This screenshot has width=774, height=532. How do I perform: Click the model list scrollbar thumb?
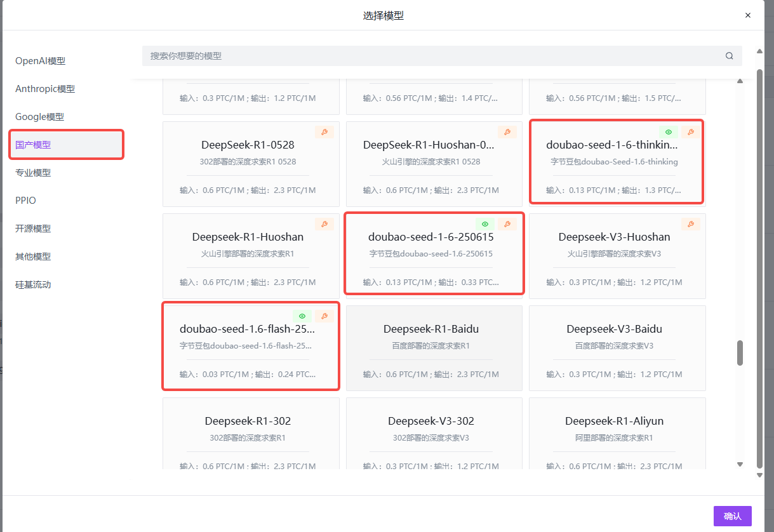coord(740,352)
